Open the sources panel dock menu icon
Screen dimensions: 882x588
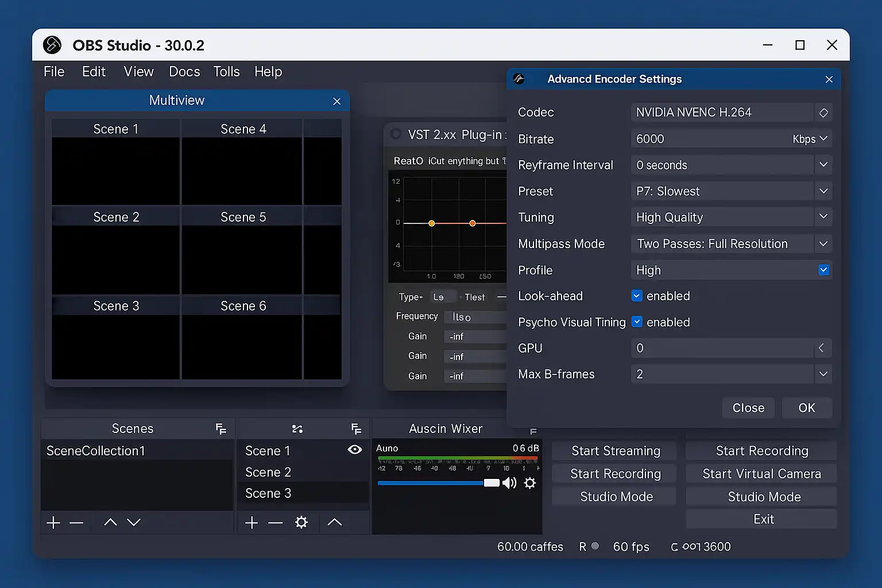pyautogui.click(x=356, y=429)
